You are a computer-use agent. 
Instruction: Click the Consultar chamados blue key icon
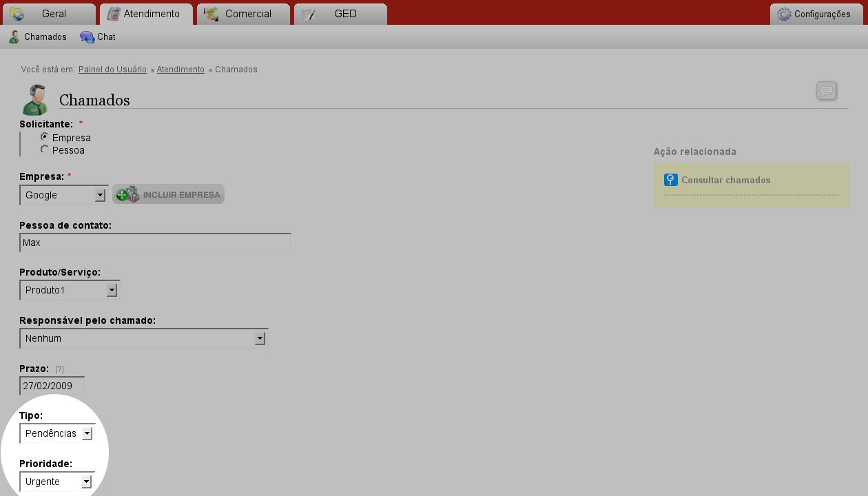tap(671, 180)
